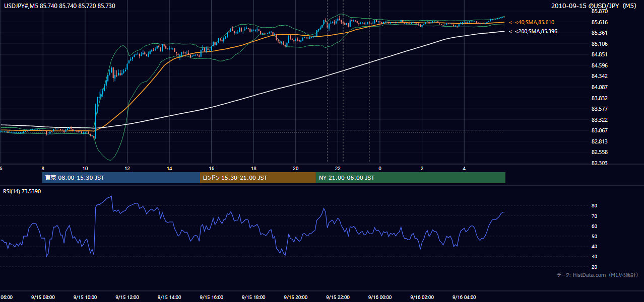
Task: Select the ロンドン 15:30-21:00 JST session bar
Action: pos(258,178)
